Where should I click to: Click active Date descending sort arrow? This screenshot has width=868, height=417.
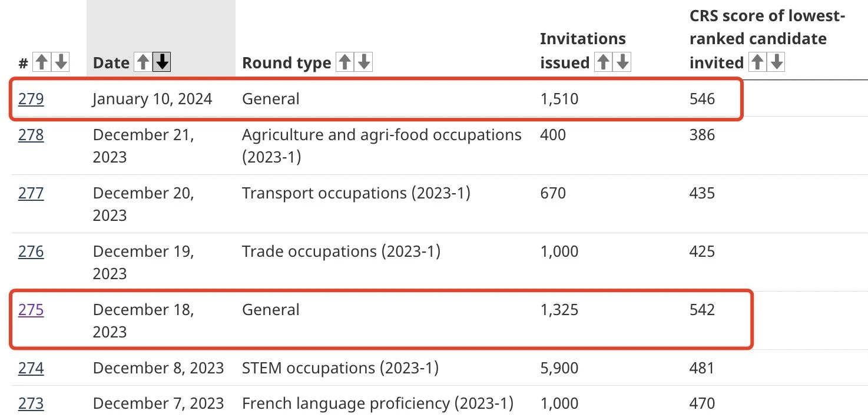coord(162,62)
